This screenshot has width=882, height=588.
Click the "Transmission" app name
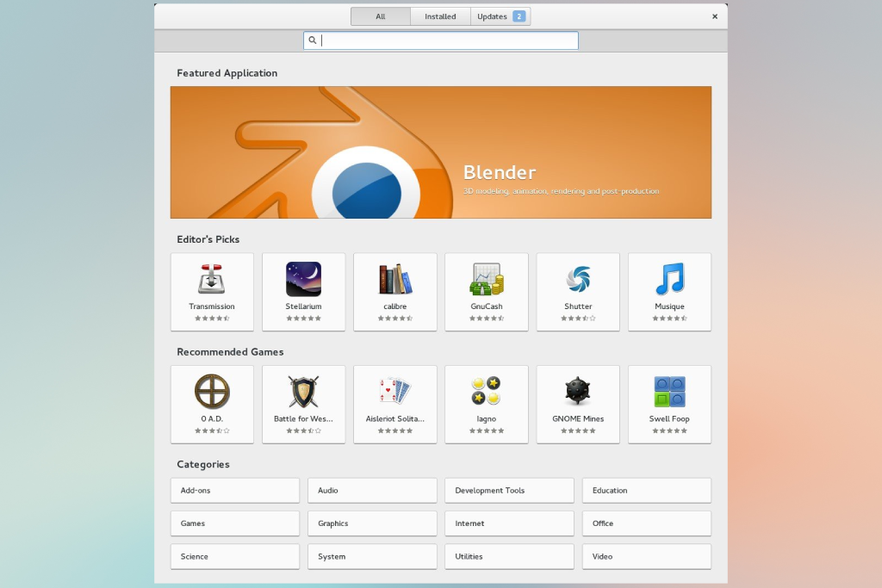click(212, 306)
